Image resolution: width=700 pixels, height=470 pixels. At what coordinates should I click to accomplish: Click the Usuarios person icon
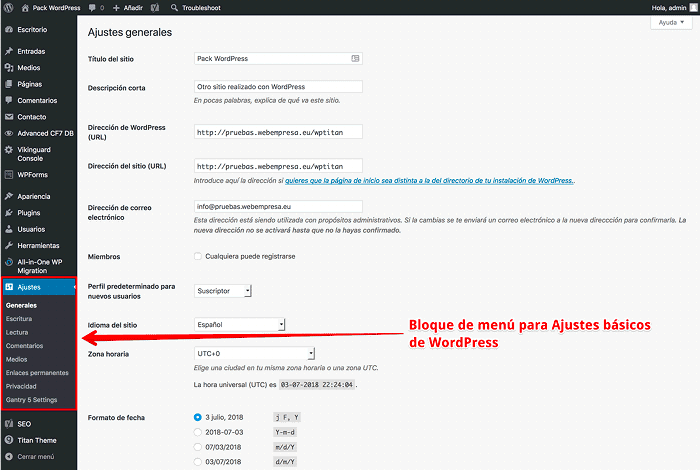(8, 229)
